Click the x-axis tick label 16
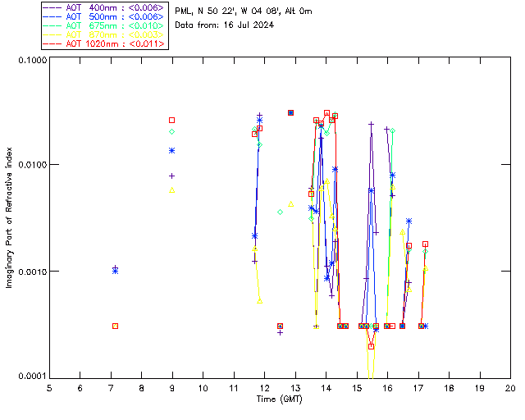525x420 pixels. (387, 389)
